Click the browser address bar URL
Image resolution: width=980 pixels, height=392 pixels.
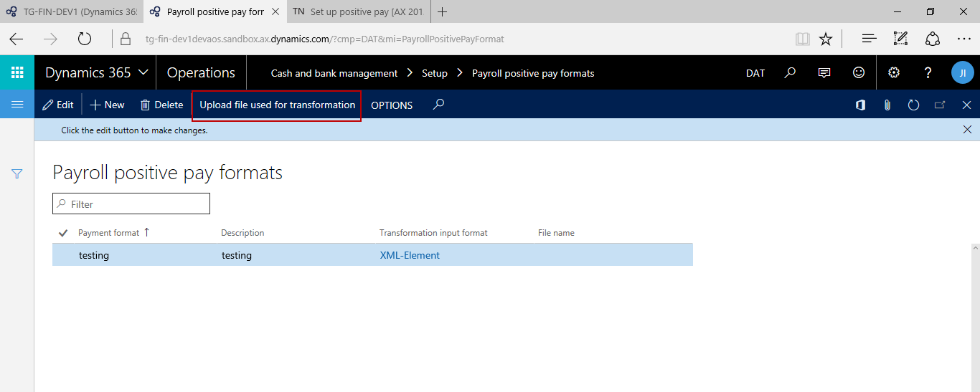pyautogui.click(x=325, y=39)
